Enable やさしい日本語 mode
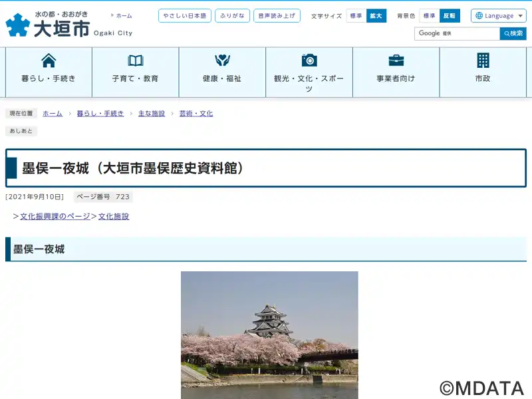This screenshot has height=399, width=532. click(x=185, y=15)
